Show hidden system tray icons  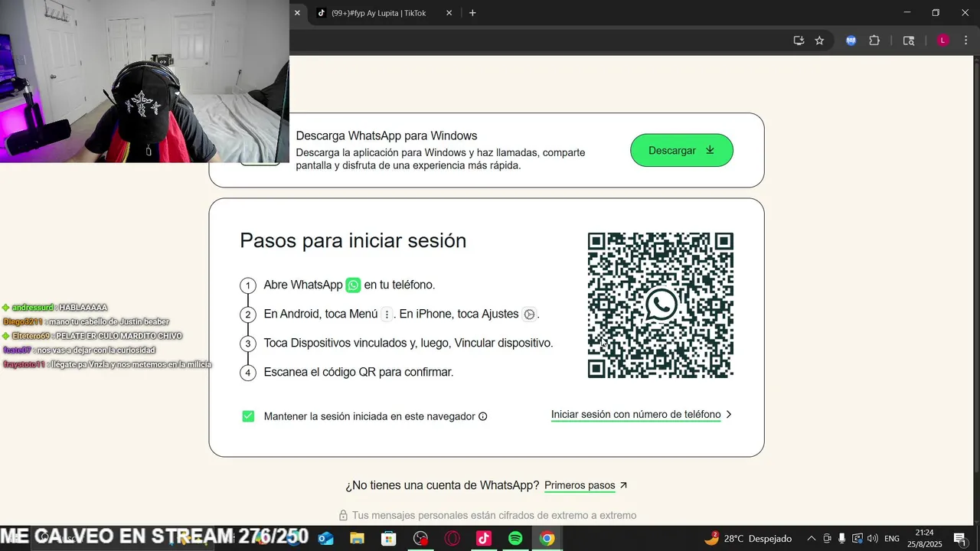[x=812, y=539]
